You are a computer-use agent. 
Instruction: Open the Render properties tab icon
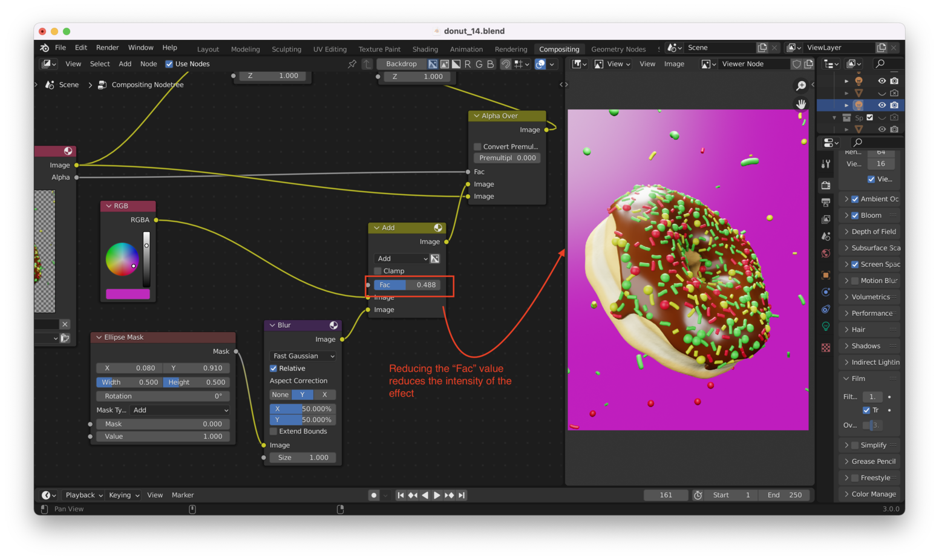826,185
